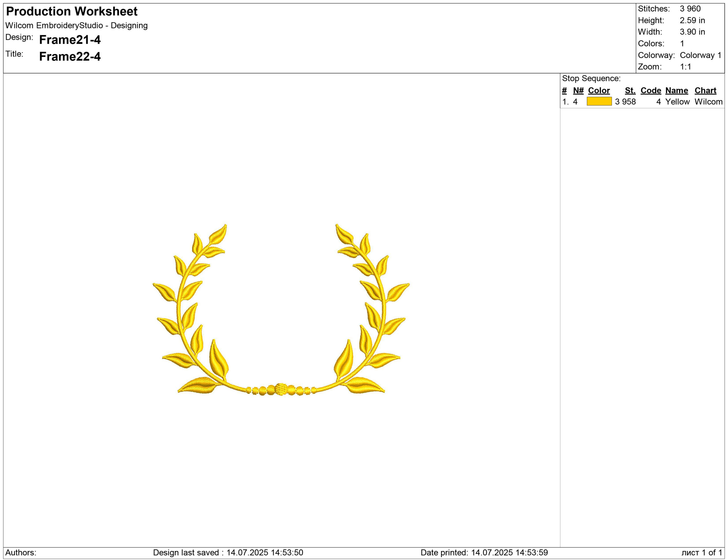Click the Name column header

676,91
